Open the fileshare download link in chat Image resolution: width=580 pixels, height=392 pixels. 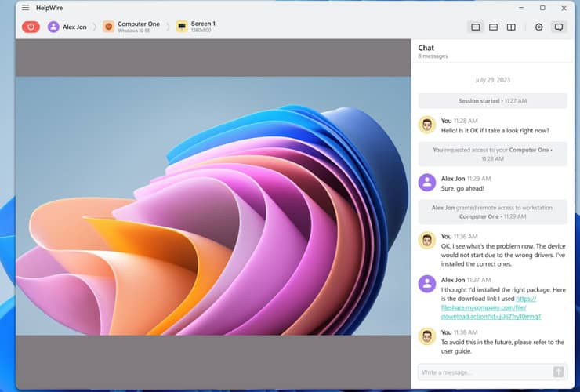tap(491, 307)
